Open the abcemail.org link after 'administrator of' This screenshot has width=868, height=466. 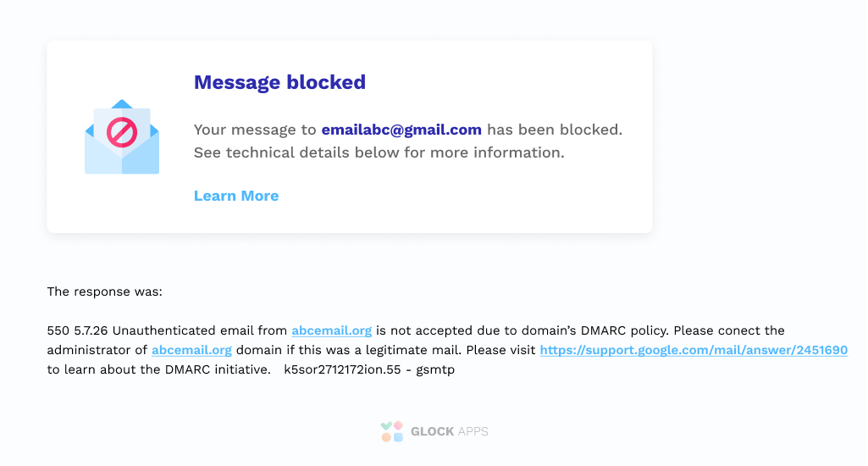pos(191,350)
